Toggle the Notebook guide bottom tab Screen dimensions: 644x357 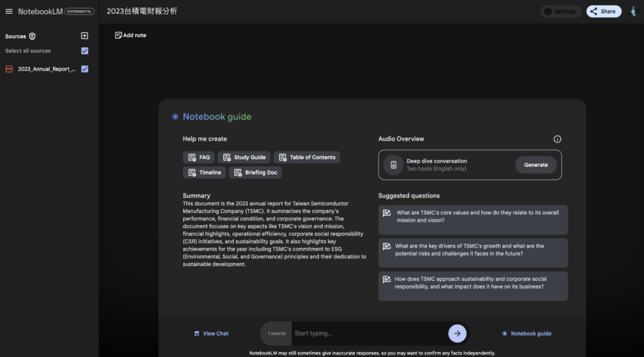coord(526,334)
